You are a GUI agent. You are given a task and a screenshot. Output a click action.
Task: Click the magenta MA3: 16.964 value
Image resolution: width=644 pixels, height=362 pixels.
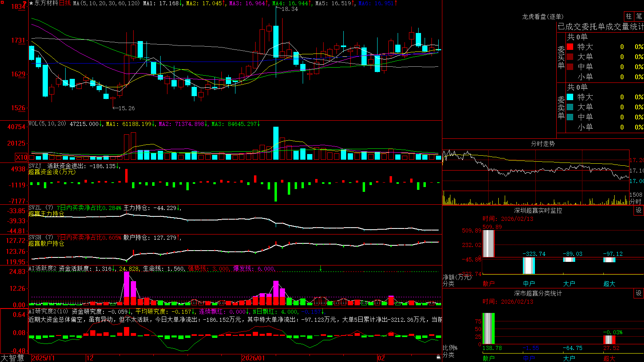pyautogui.click(x=248, y=3)
